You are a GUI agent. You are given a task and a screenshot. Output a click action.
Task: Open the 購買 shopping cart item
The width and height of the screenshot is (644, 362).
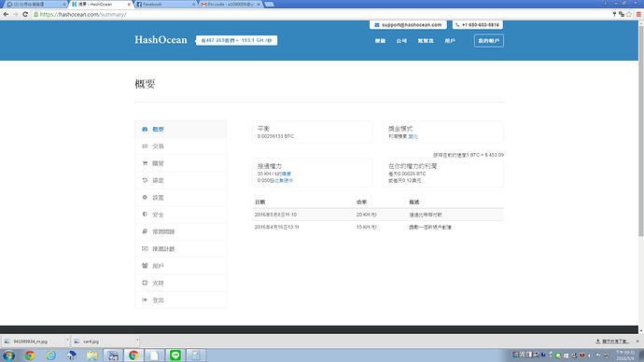point(180,163)
